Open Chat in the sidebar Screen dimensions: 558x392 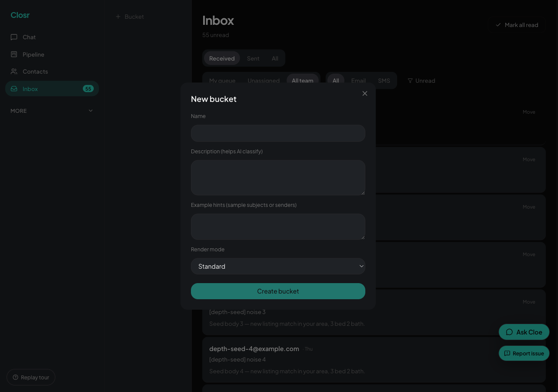[x=52, y=37]
